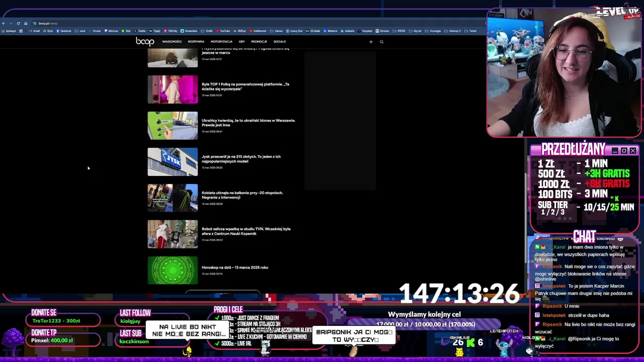This screenshot has height=362, width=644.
Task: Open the Wiadomości section
Action: (x=172, y=42)
